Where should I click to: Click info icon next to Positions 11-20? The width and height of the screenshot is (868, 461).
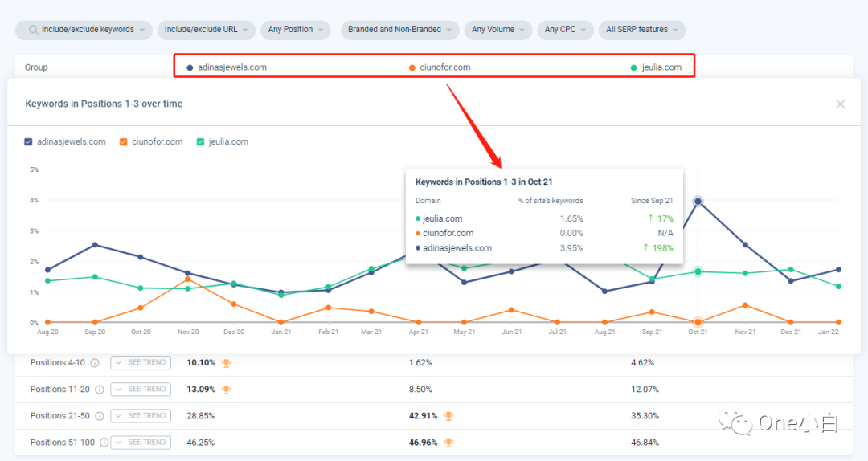click(x=99, y=390)
